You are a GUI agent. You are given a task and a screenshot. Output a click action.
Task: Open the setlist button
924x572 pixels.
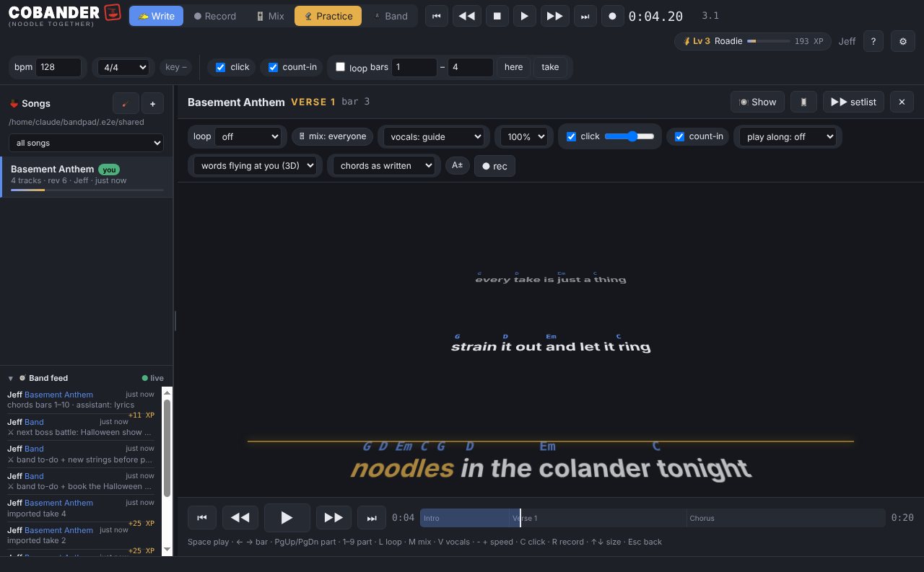(x=854, y=102)
